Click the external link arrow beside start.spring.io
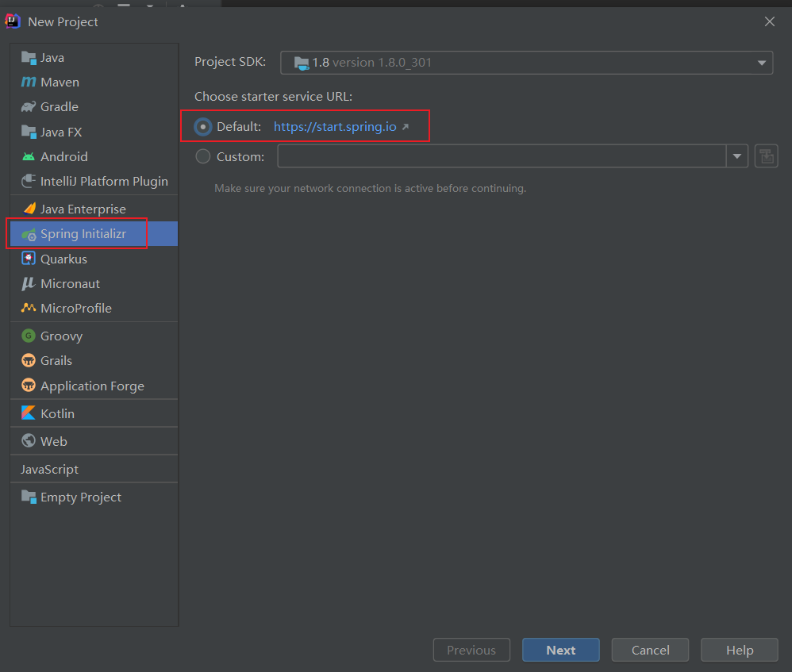This screenshot has height=672, width=792. (x=406, y=127)
